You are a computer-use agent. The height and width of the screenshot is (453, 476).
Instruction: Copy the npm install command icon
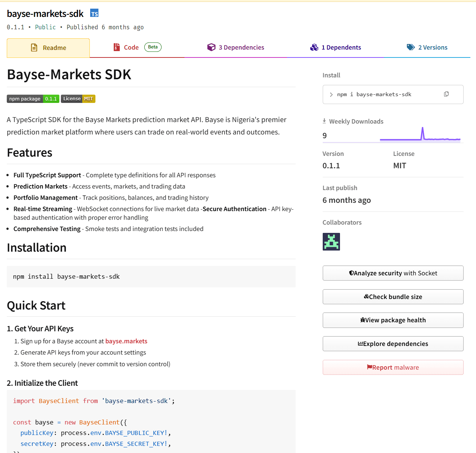(446, 94)
